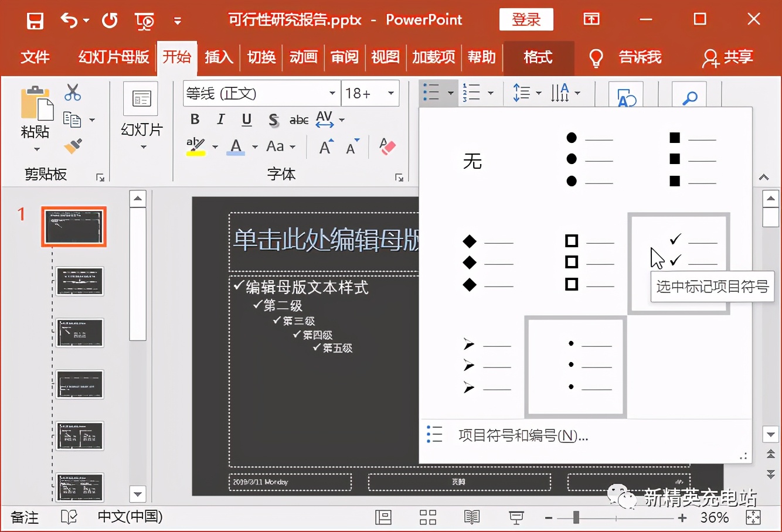Toggle italic formatting
782x532 pixels.
[220, 119]
